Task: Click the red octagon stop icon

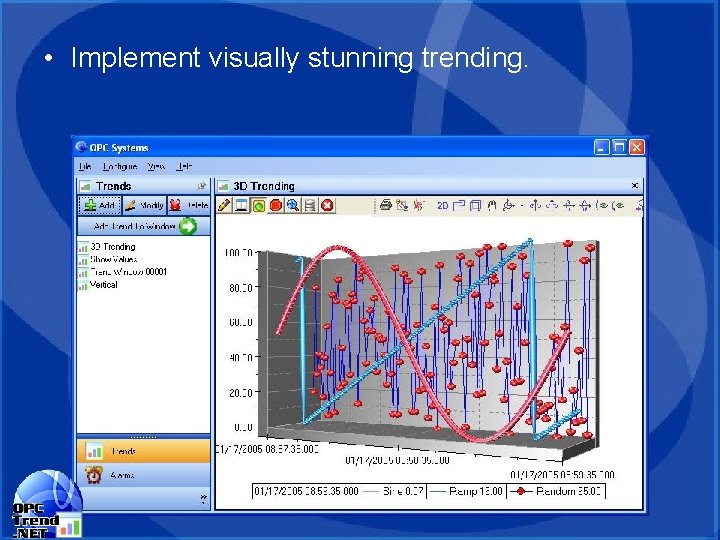Action: 276,205
